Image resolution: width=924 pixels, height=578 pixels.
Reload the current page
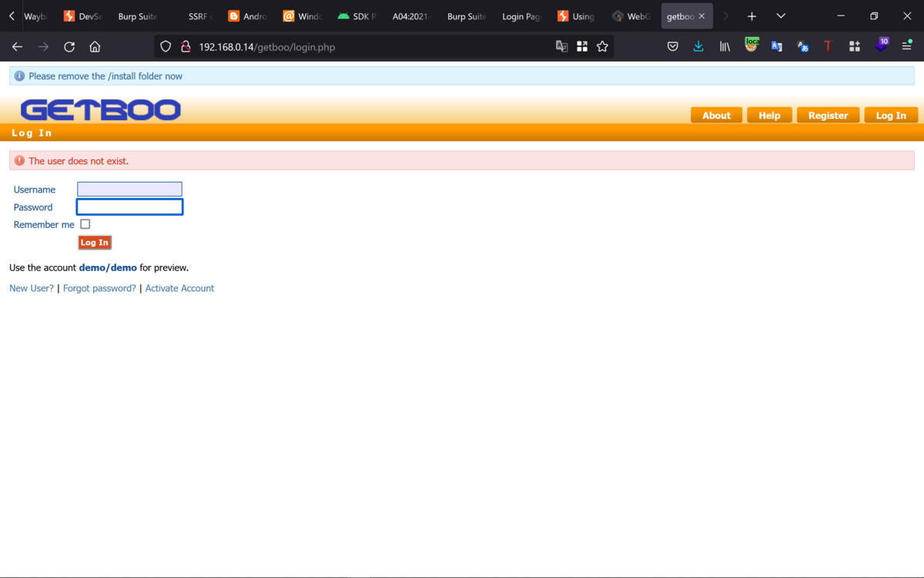(x=69, y=47)
